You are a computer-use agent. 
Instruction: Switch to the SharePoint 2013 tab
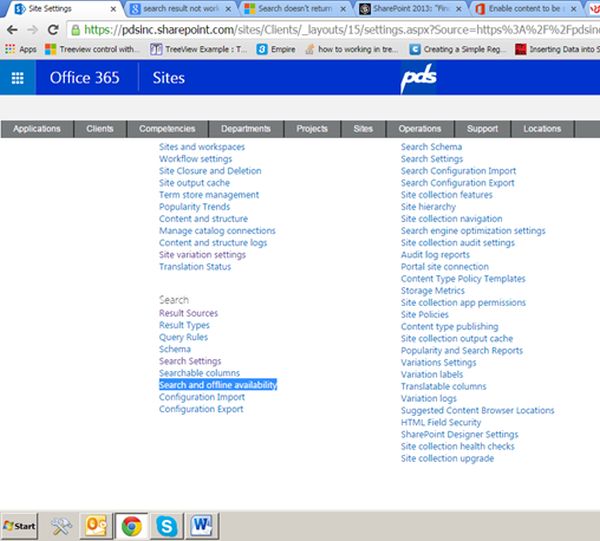pos(410,8)
